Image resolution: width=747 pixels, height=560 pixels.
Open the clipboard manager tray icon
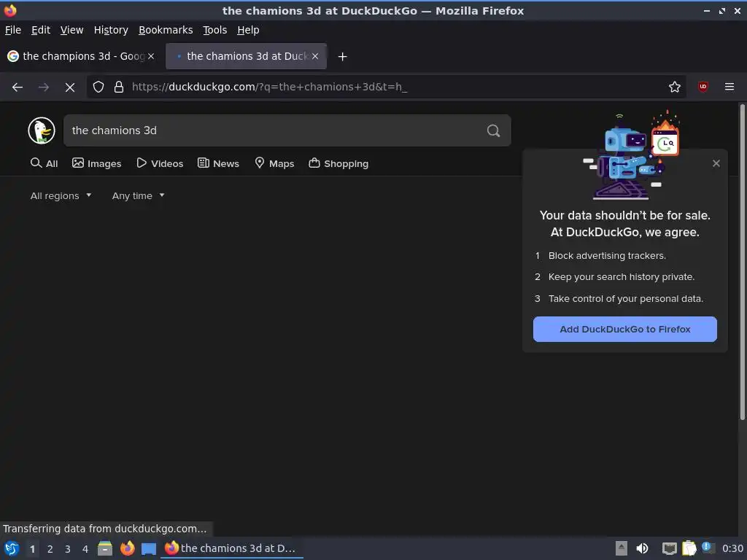point(689,548)
